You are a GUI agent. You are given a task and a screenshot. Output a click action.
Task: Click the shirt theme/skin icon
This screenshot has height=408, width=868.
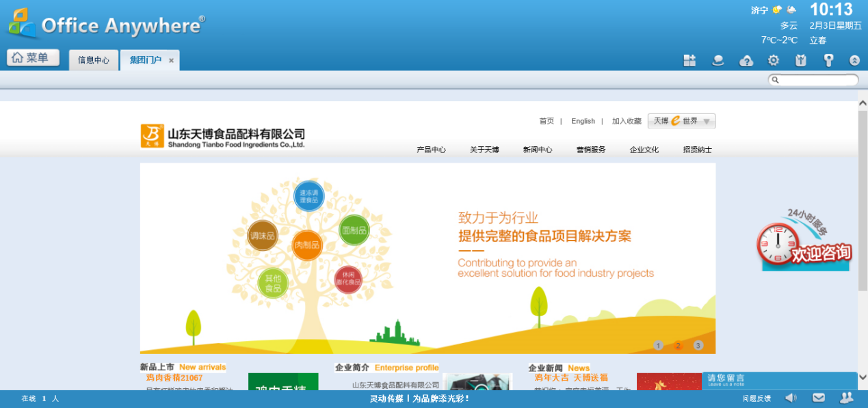click(801, 61)
